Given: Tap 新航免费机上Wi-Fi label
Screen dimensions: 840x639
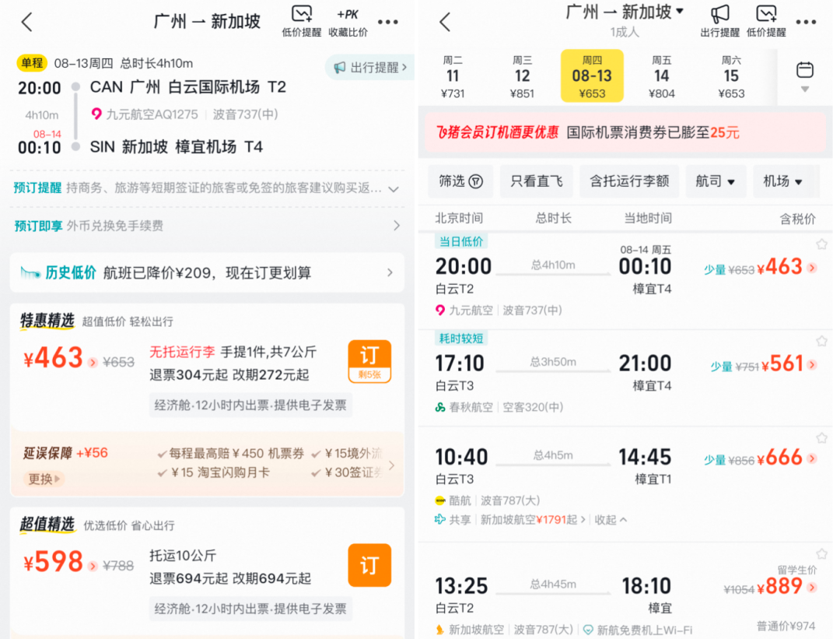Looking at the screenshot, I should 639,630.
